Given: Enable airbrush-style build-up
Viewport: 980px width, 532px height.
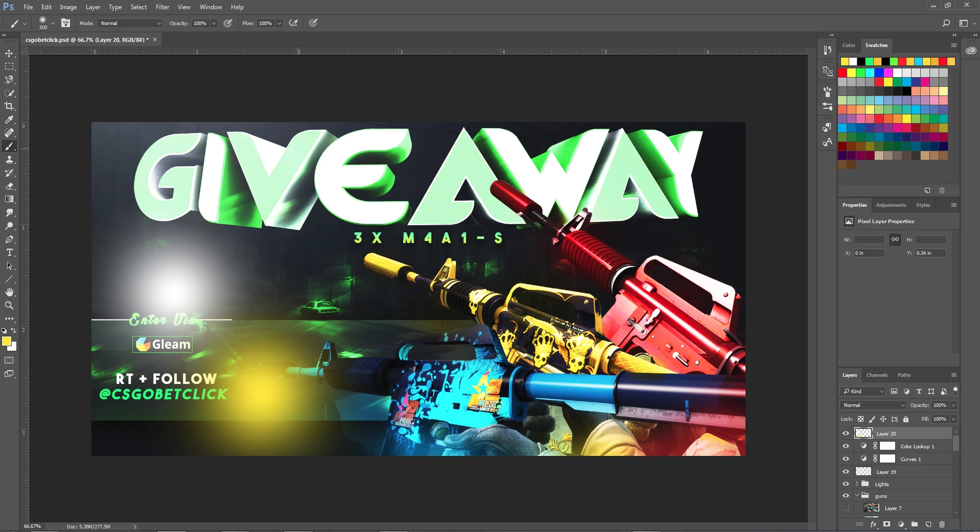Looking at the screenshot, I should tap(293, 23).
